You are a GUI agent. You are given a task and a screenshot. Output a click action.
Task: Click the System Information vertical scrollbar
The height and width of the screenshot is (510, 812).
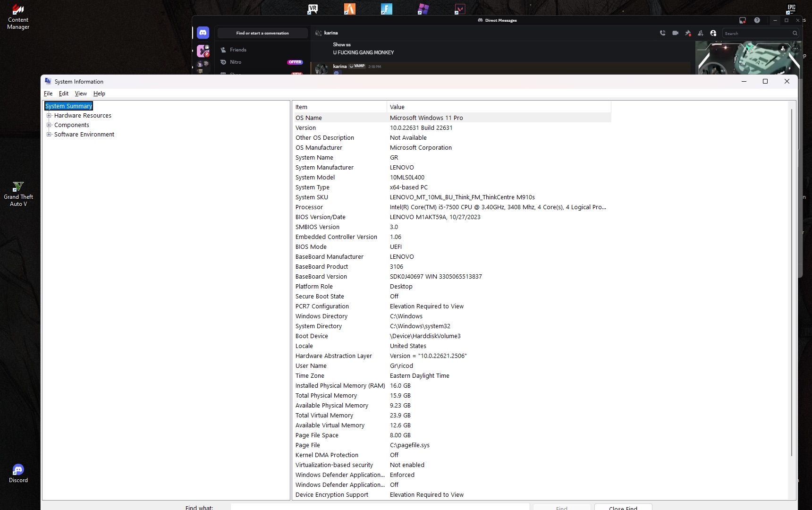coord(792,282)
